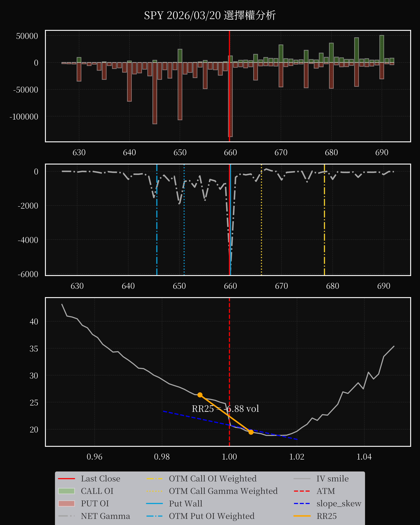Click the 650 x-axis label of the gamma chart
Screen dimensions: 420x525
click(x=179, y=286)
